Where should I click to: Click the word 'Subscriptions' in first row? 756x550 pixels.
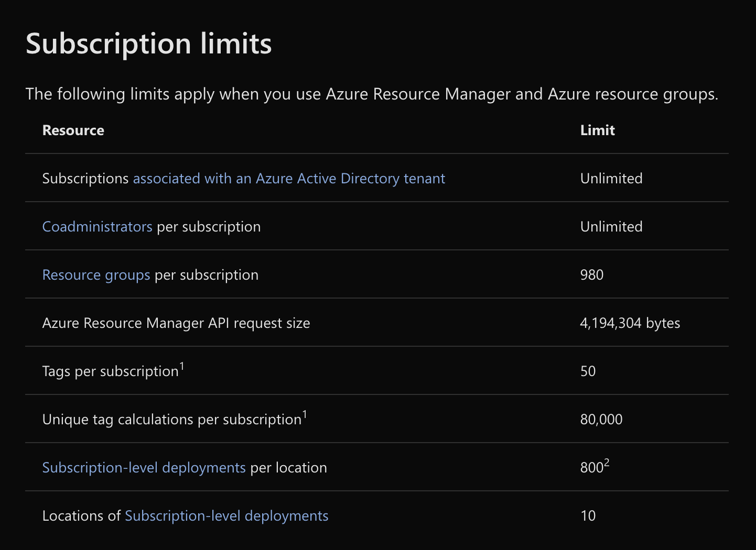pos(85,179)
